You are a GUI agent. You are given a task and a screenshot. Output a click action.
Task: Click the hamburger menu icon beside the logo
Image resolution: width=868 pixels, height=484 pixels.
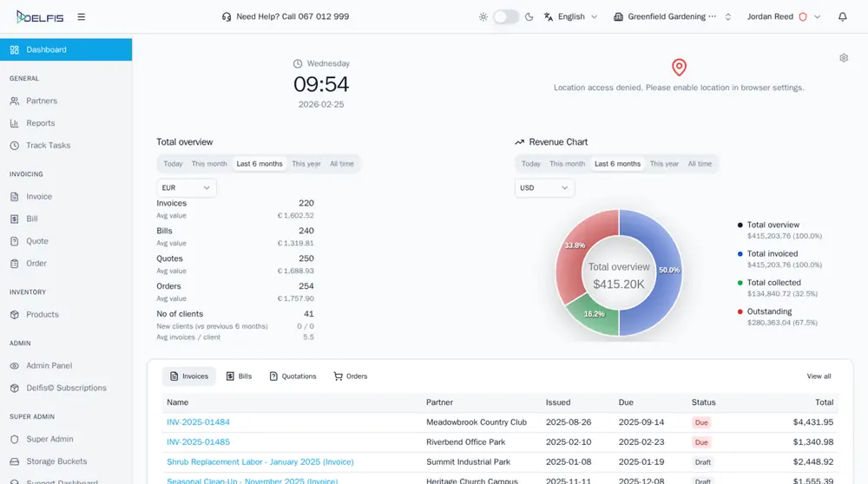click(x=82, y=16)
